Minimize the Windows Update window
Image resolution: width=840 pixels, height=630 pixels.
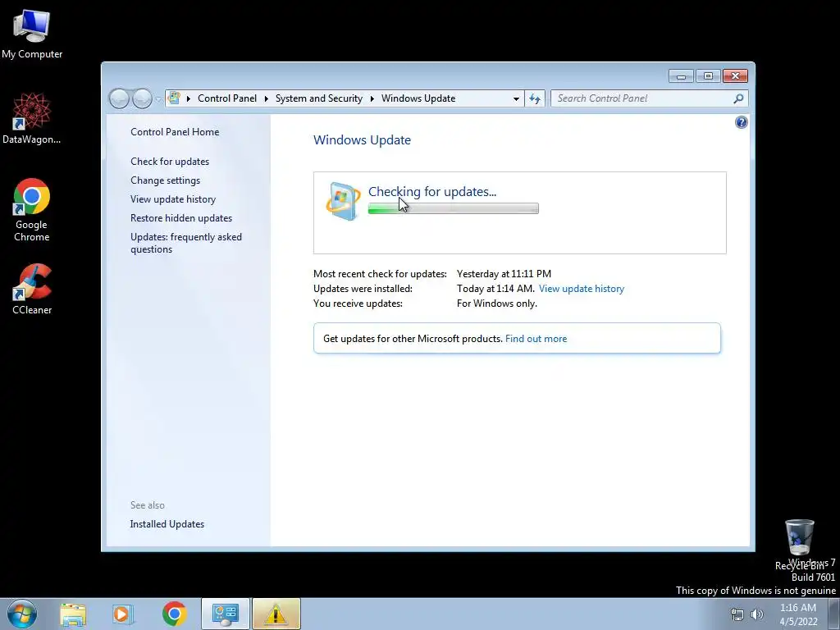point(681,76)
